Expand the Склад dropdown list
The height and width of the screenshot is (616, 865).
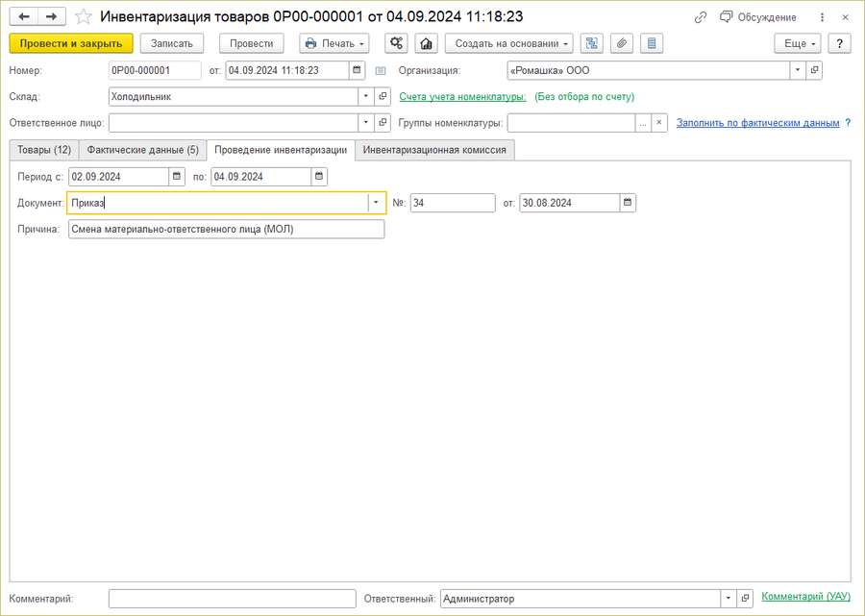point(366,96)
